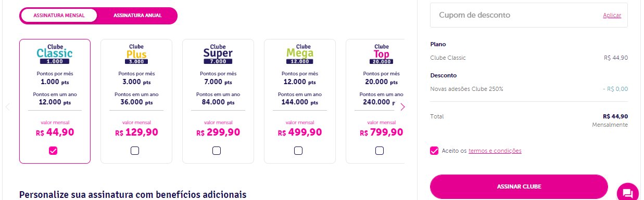This screenshot has width=644, height=200.
Task: Switch to the Assinatura Anual tab
Action: point(137,16)
